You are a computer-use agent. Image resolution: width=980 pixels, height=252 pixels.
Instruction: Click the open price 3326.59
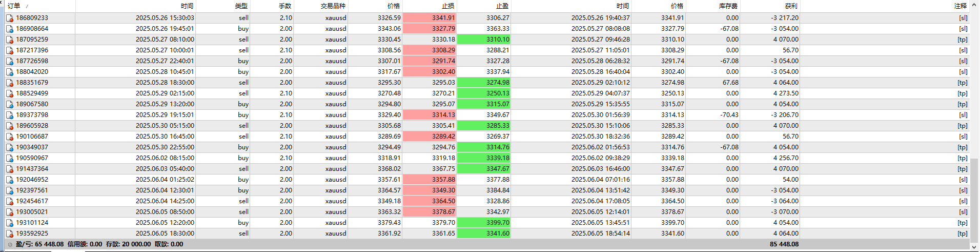click(x=389, y=18)
